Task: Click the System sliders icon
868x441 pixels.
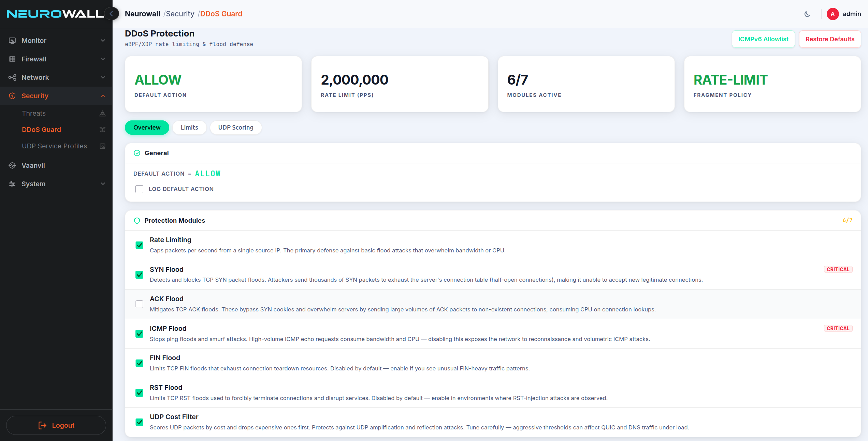Action: pyautogui.click(x=12, y=184)
